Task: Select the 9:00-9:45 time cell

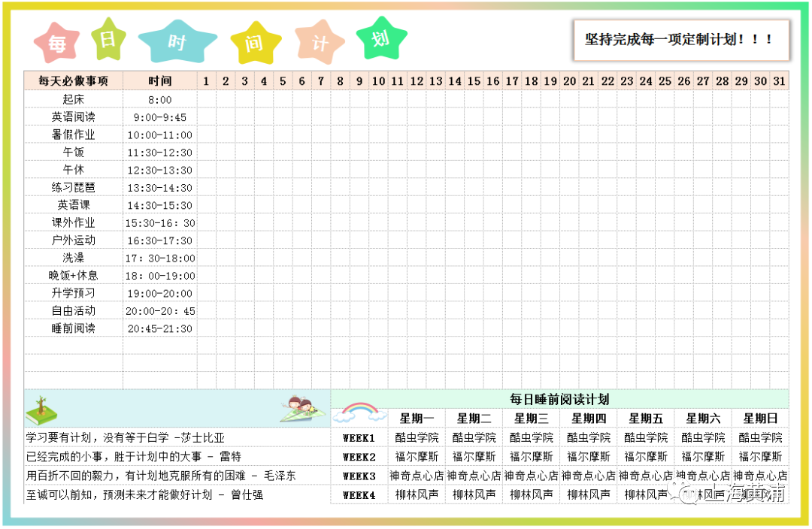Action: (160, 117)
